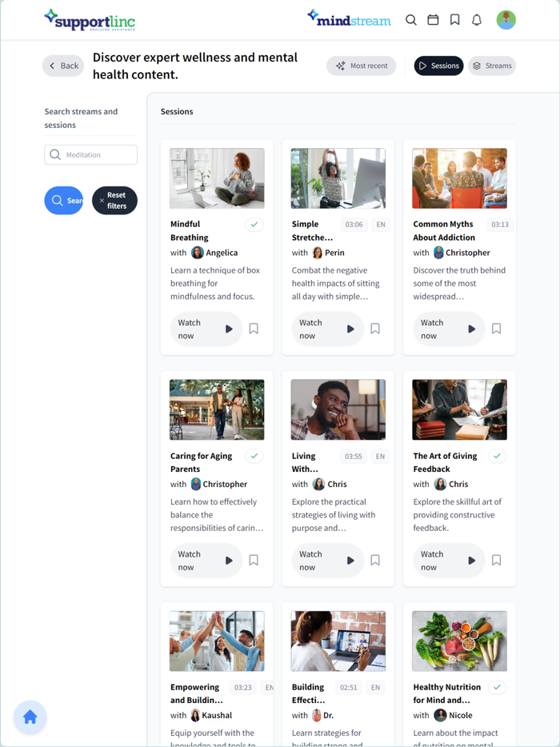Watch Caring for Aging Parents now
560x747 pixels.
click(x=206, y=560)
